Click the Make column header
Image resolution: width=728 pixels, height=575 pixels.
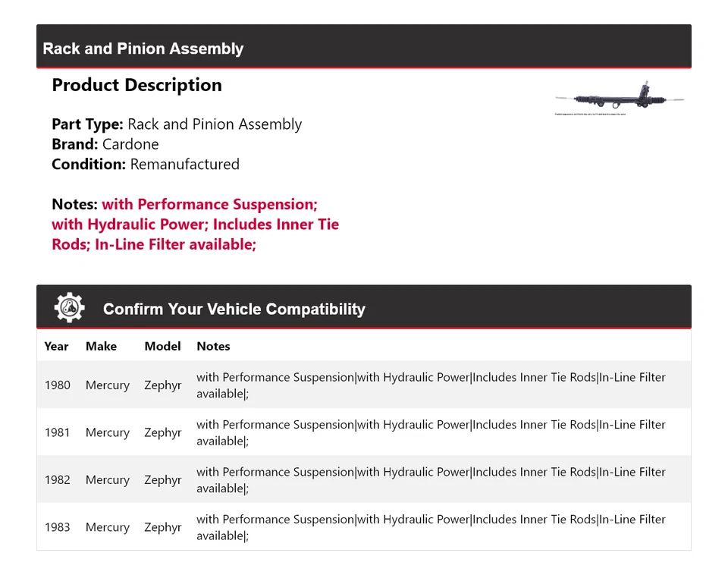coord(101,346)
